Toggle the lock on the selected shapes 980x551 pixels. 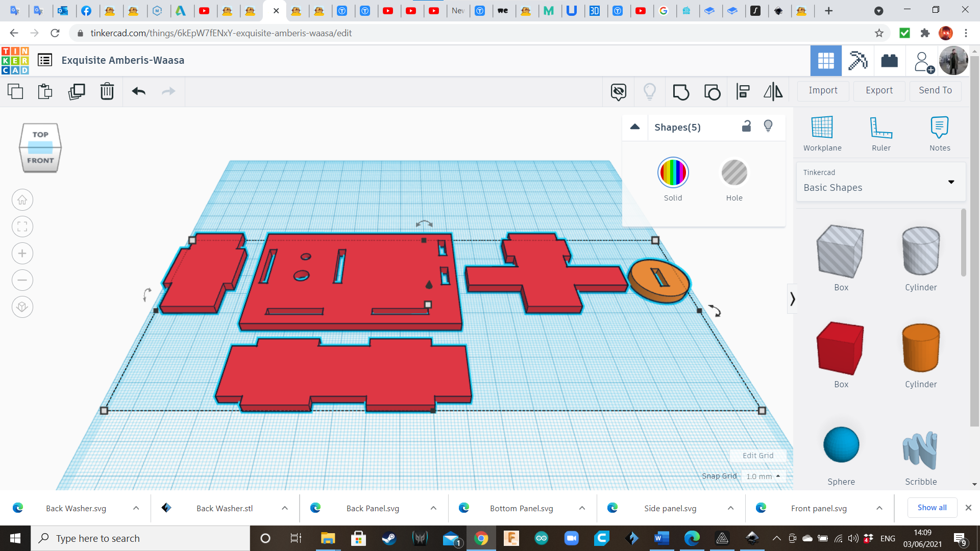point(747,126)
